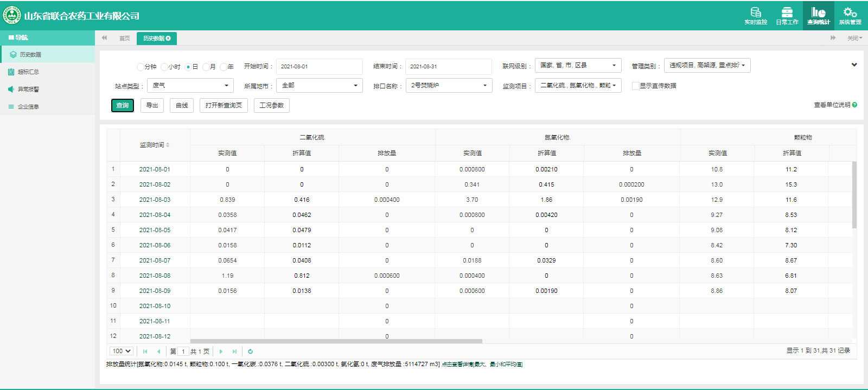868x390 pixels.
Task: Click the green 查询 button
Action: click(123, 105)
